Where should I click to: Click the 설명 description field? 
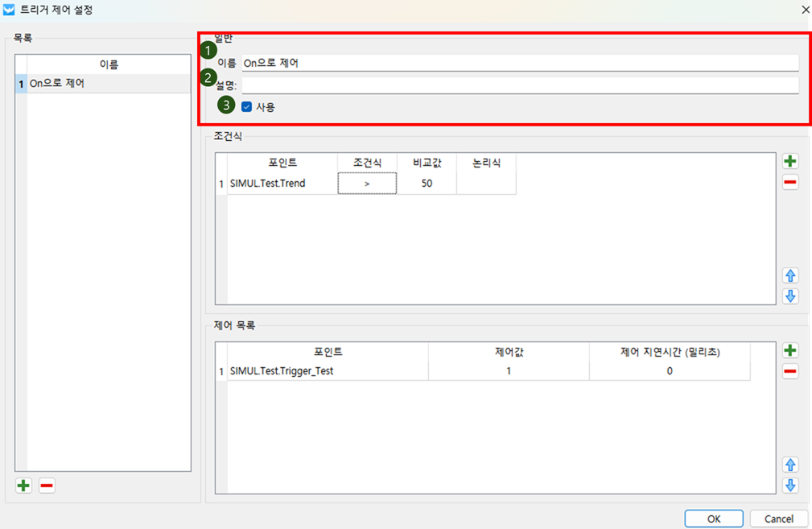519,85
